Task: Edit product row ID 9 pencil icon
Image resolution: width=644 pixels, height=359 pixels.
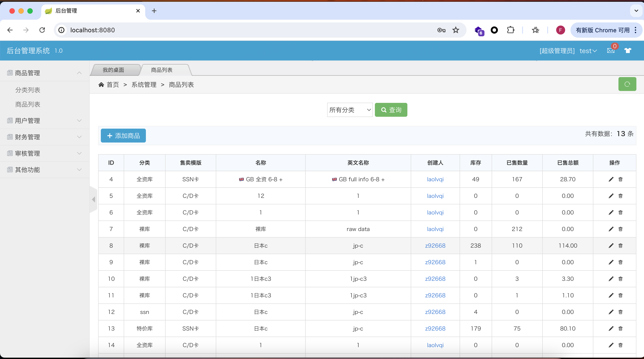Action: pyautogui.click(x=611, y=262)
